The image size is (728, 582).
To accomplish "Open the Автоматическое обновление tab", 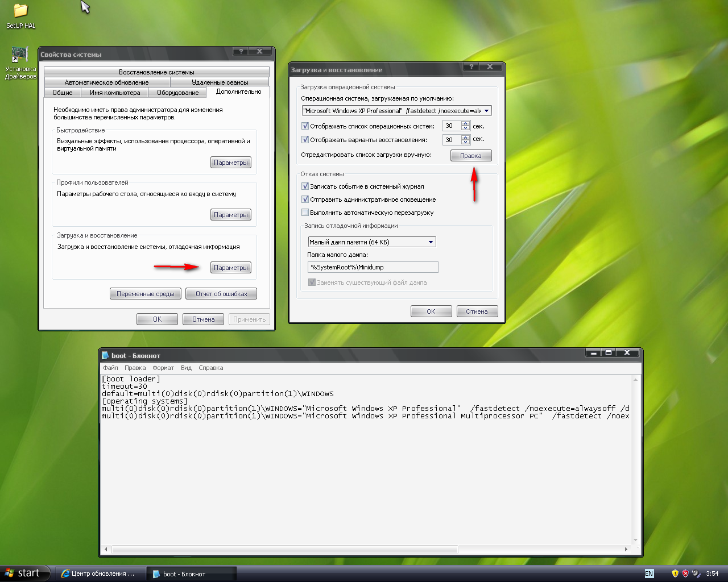I will point(106,82).
